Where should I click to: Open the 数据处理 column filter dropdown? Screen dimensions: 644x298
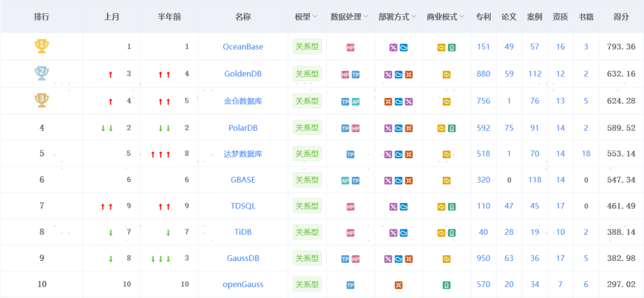(x=366, y=17)
